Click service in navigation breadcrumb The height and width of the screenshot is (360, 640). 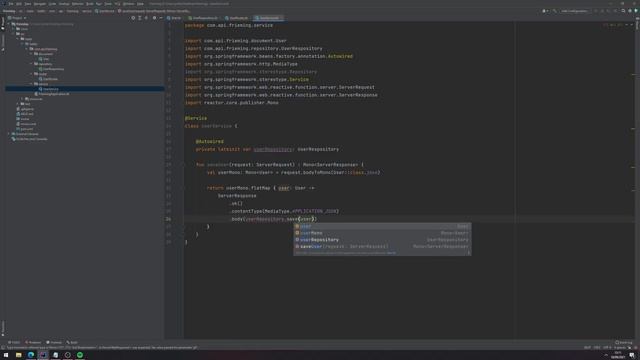pyautogui.click(x=87, y=11)
